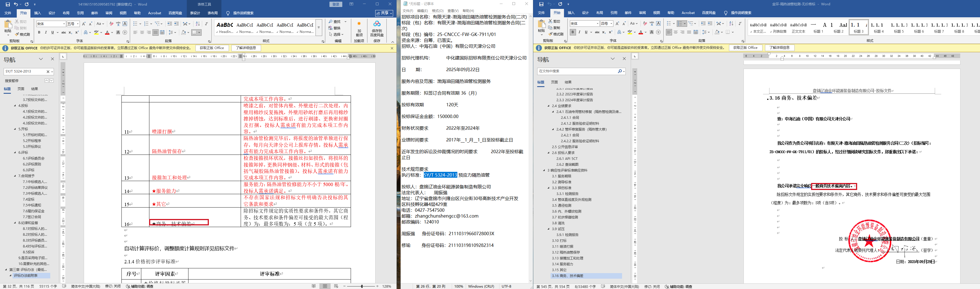Click 获取正版 Office button in right Word

pyautogui.click(x=746, y=48)
